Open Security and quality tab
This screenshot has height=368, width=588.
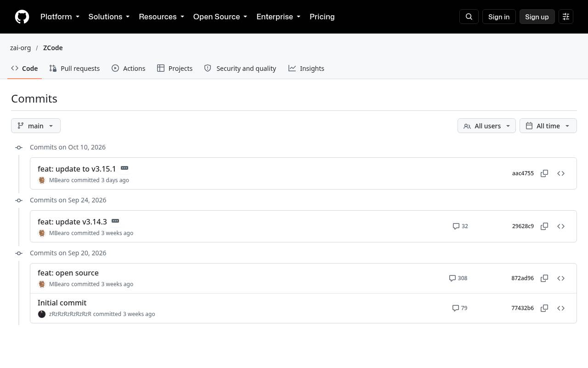tap(240, 69)
